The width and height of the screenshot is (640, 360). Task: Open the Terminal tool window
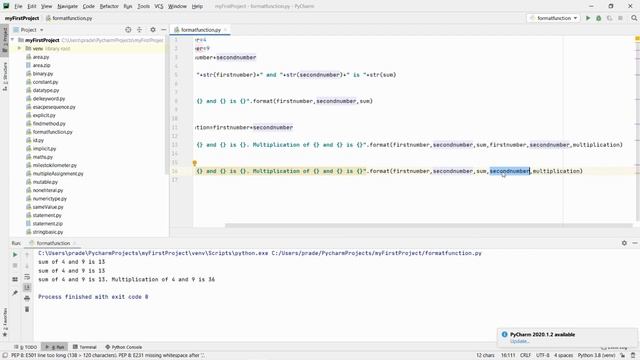84,347
